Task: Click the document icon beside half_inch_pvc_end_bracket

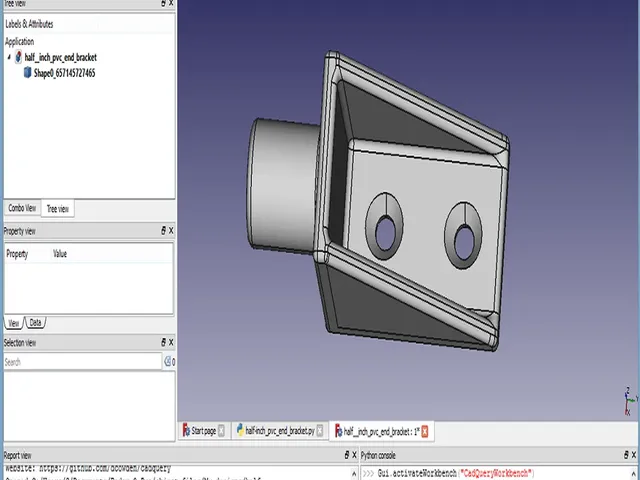Action: point(18,57)
